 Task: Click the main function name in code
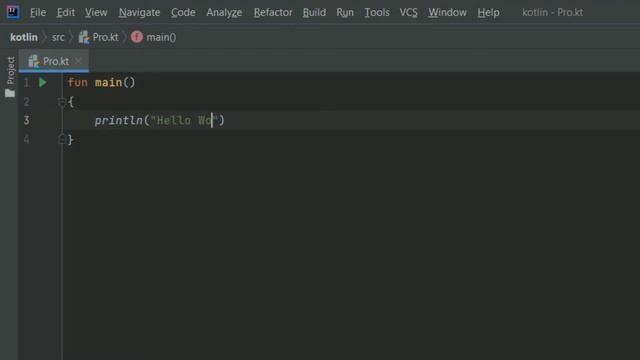(108, 82)
